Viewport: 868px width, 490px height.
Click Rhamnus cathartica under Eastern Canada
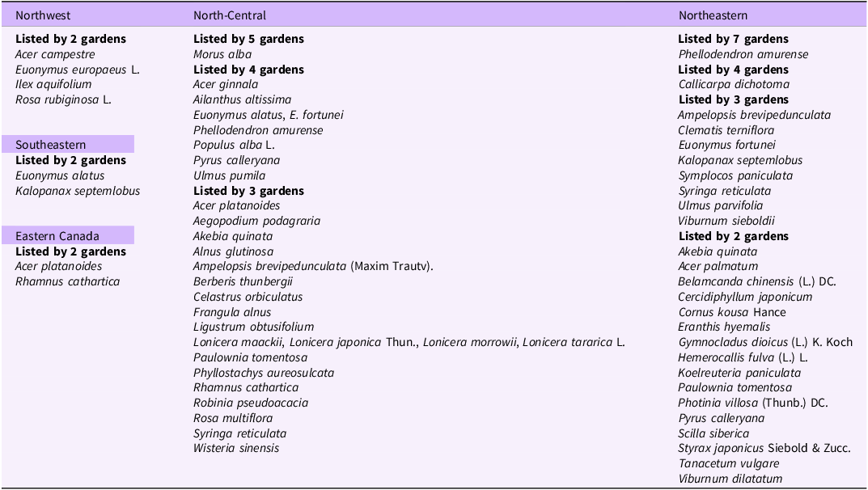(67, 281)
